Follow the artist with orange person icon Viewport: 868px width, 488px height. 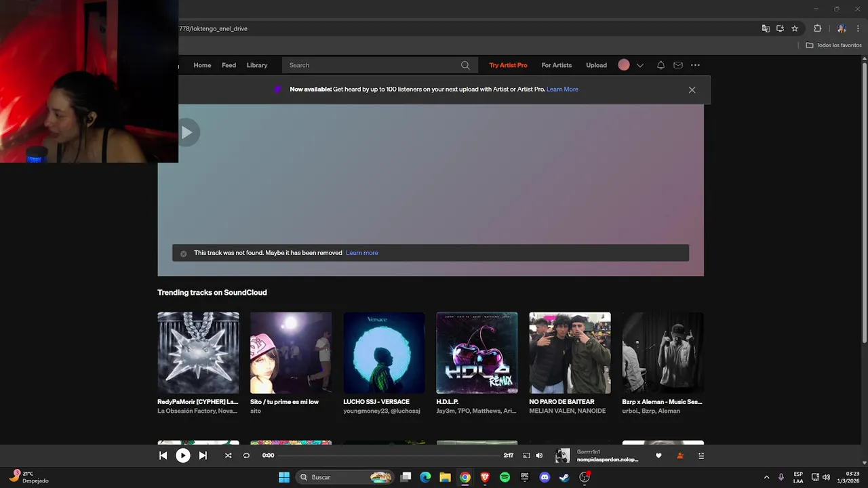tap(680, 455)
